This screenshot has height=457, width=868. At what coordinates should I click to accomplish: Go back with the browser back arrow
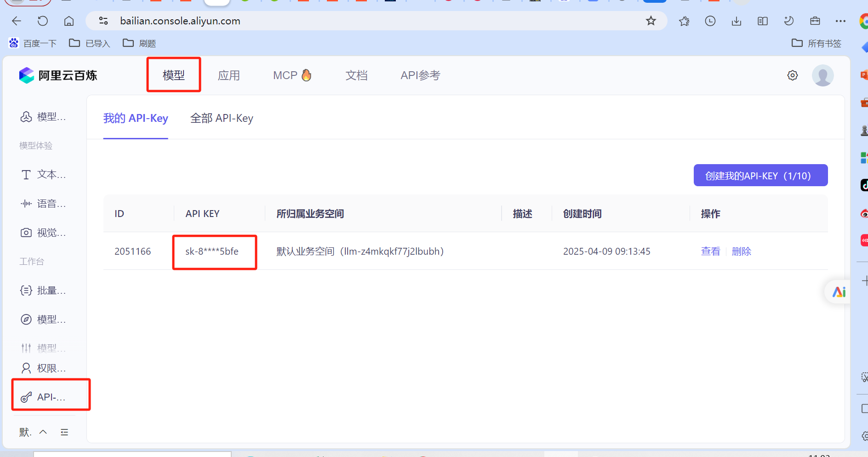(17, 21)
